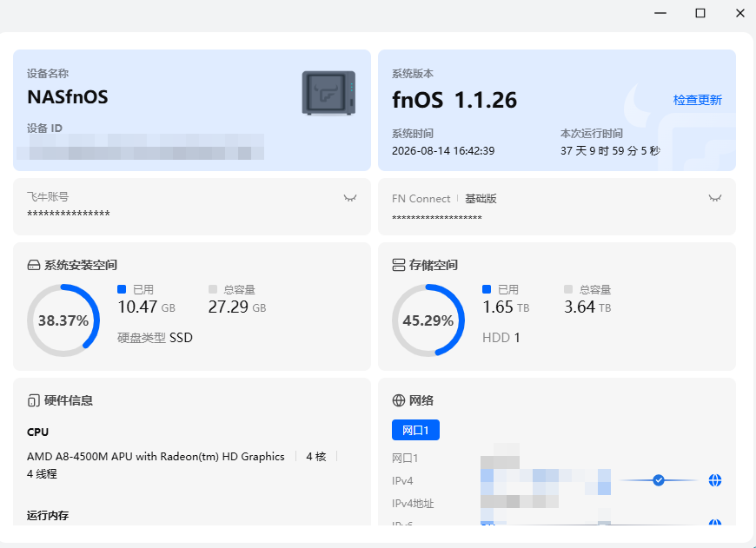Click the blue 已用 swatch under 系统安装空间

(x=122, y=289)
